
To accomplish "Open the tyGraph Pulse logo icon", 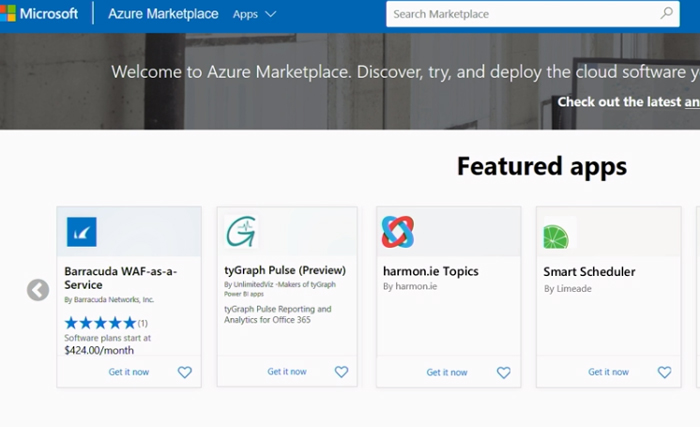I will coord(241,232).
